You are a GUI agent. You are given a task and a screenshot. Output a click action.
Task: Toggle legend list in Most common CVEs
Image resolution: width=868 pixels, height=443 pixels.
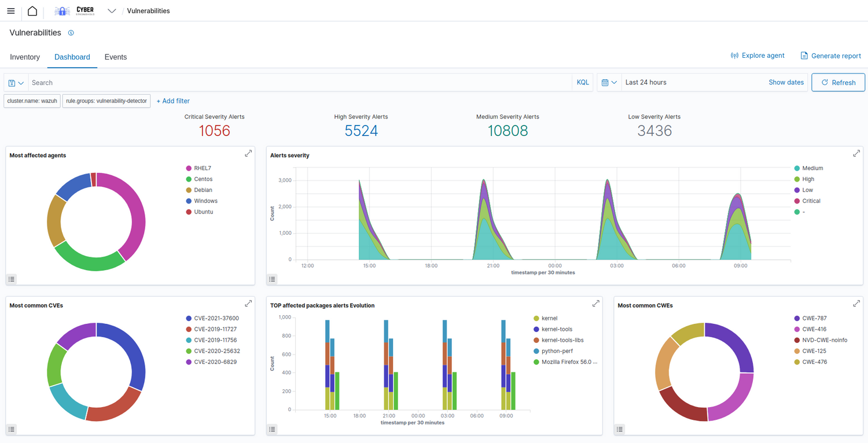point(12,429)
